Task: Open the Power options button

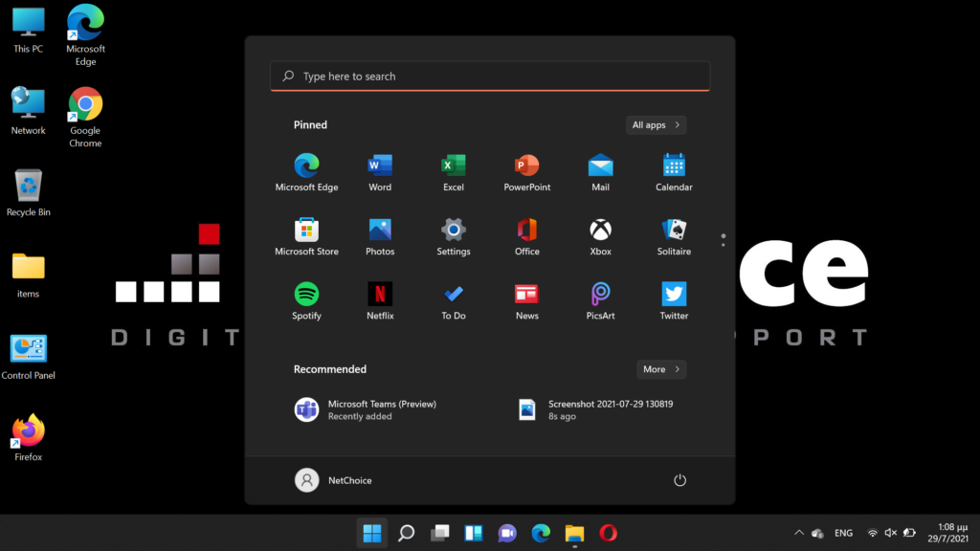Action: coord(679,480)
